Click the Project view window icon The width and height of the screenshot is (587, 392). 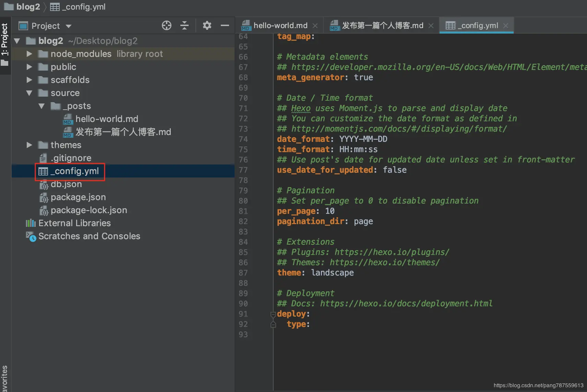click(x=23, y=26)
